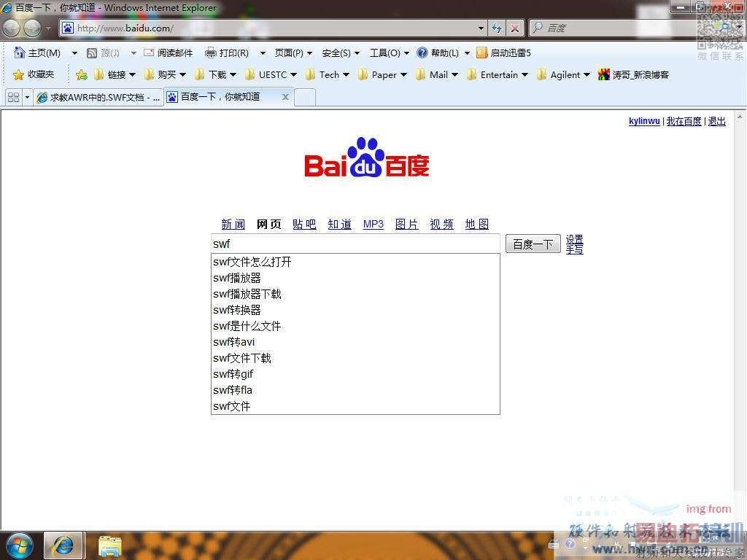Screen dimensions: 747x560
Task: Open the Paper favorites folder
Action: pos(382,75)
